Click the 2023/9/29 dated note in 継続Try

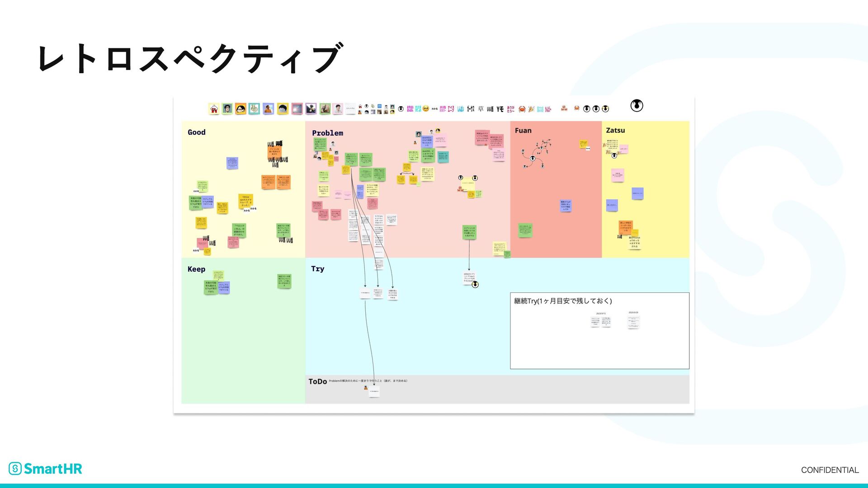pos(633,322)
